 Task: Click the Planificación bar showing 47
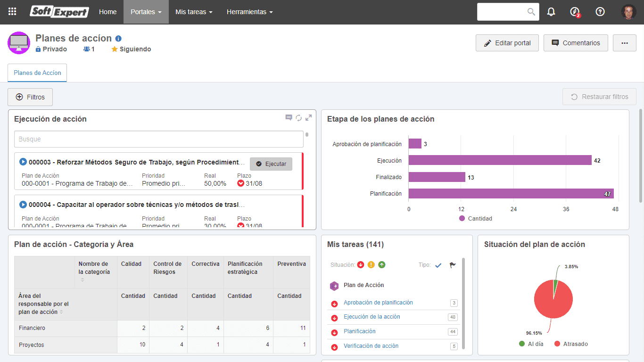click(x=511, y=193)
